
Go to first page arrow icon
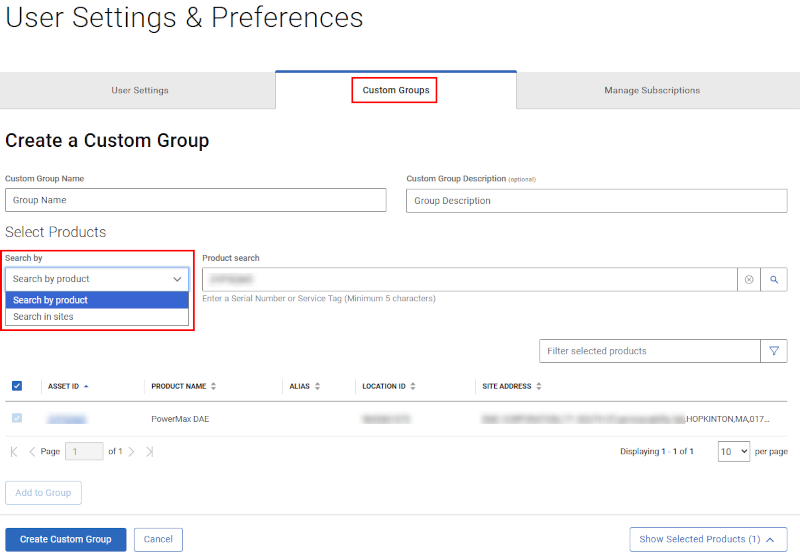click(14, 452)
